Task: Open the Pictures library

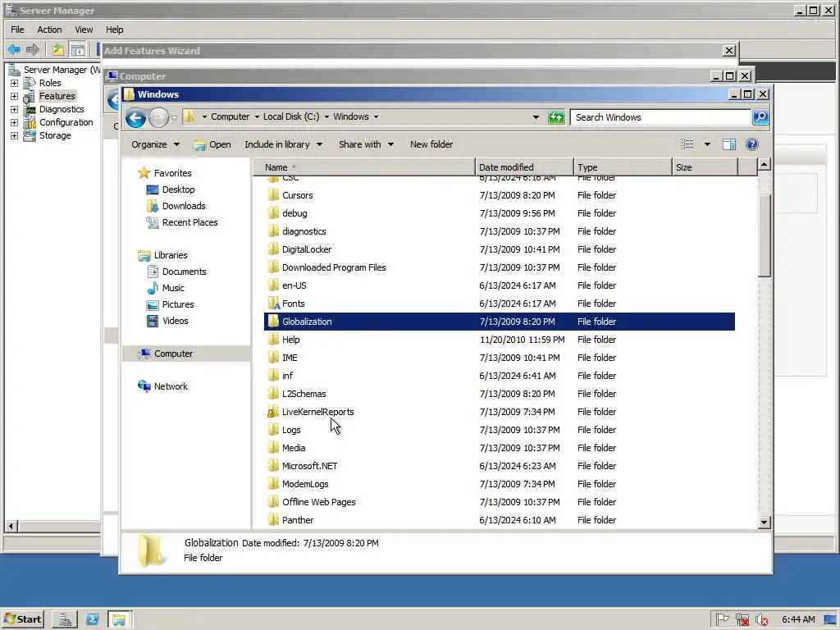Action: [x=178, y=304]
